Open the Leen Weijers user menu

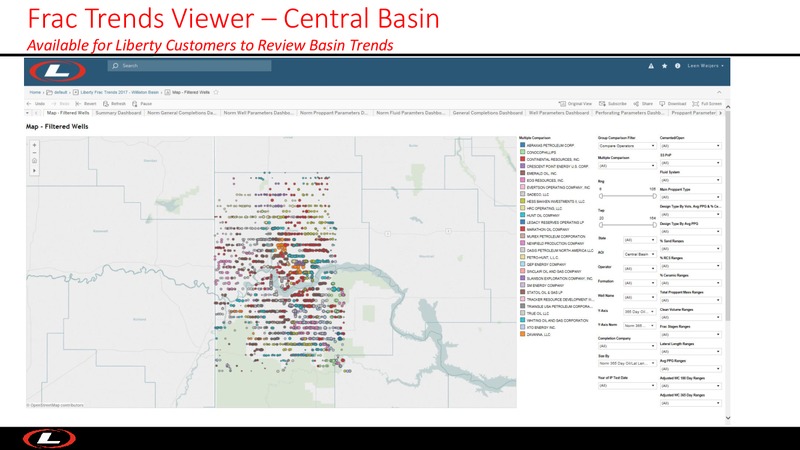pos(705,66)
